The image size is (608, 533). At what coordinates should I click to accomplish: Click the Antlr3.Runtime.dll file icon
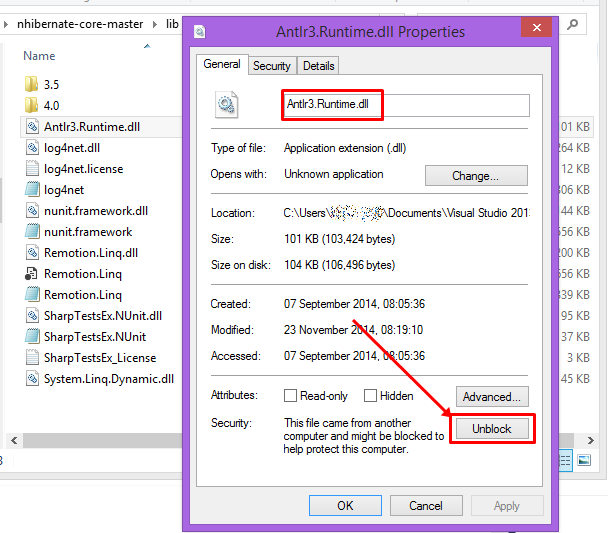(32, 126)
